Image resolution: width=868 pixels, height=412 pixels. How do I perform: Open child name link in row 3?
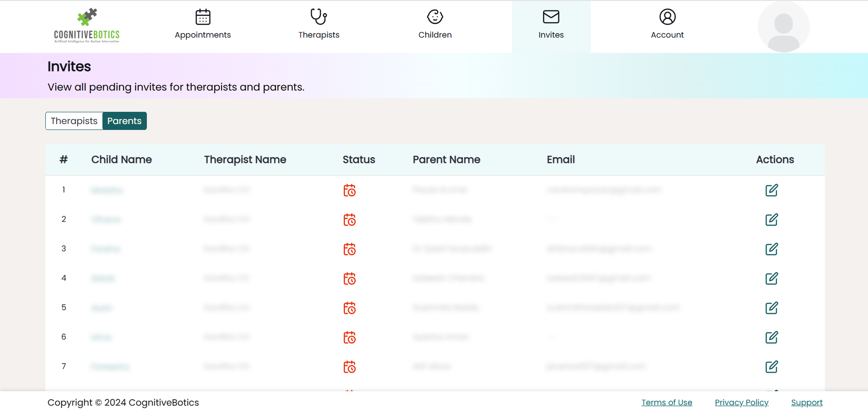(106, 249)
